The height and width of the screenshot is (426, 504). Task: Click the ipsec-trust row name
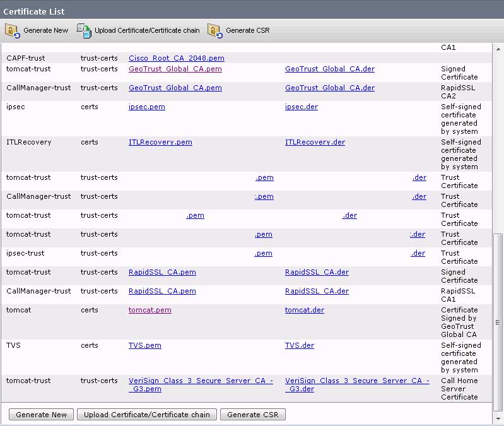tap(25, 253)
